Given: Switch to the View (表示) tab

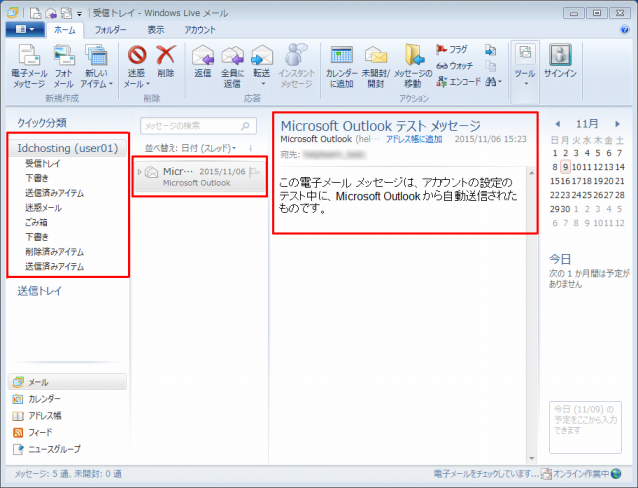Looking at the screenshot, I should coord(156,30).
